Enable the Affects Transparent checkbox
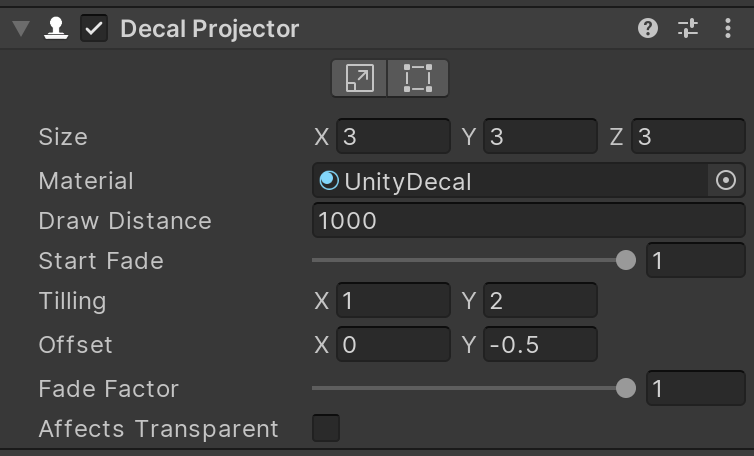The image size is (754, 456). 326,429
